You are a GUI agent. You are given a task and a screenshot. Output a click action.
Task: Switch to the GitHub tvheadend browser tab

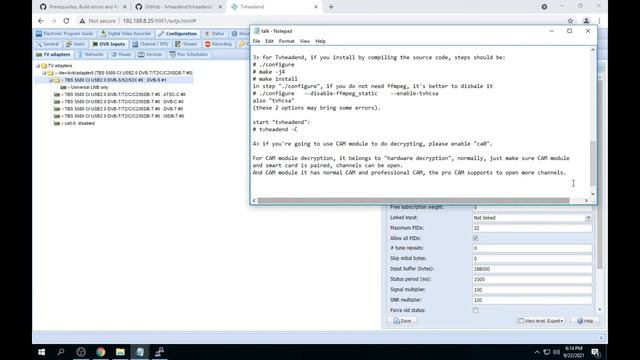[179, 7]
